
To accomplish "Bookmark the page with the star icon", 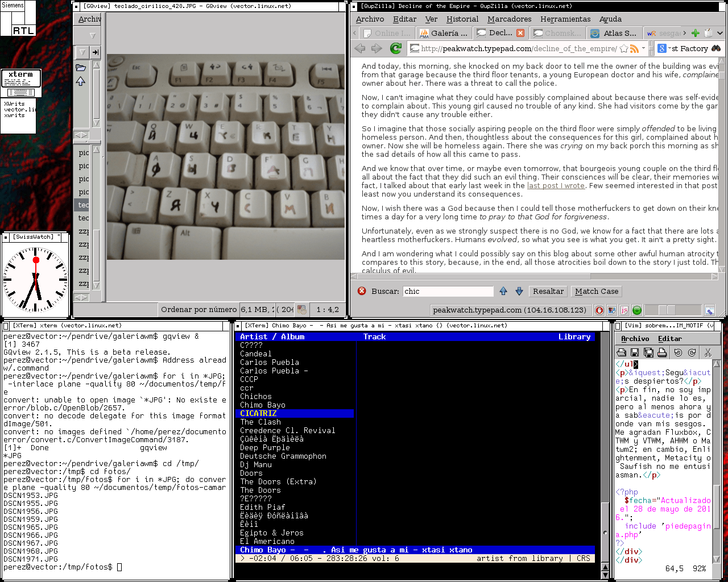I will click(623, 49).
